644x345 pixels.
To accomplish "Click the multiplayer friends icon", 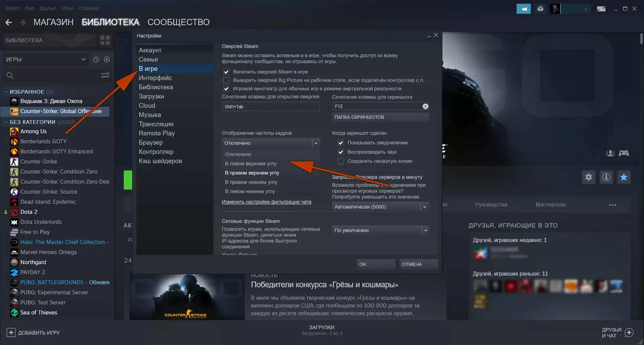I will (x=610, y=153).
